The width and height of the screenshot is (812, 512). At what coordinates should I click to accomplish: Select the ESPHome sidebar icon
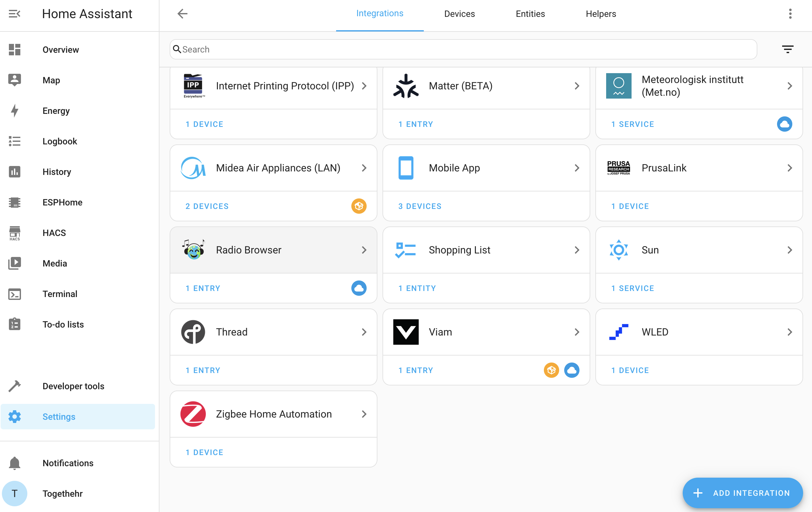tap(15, 202)
